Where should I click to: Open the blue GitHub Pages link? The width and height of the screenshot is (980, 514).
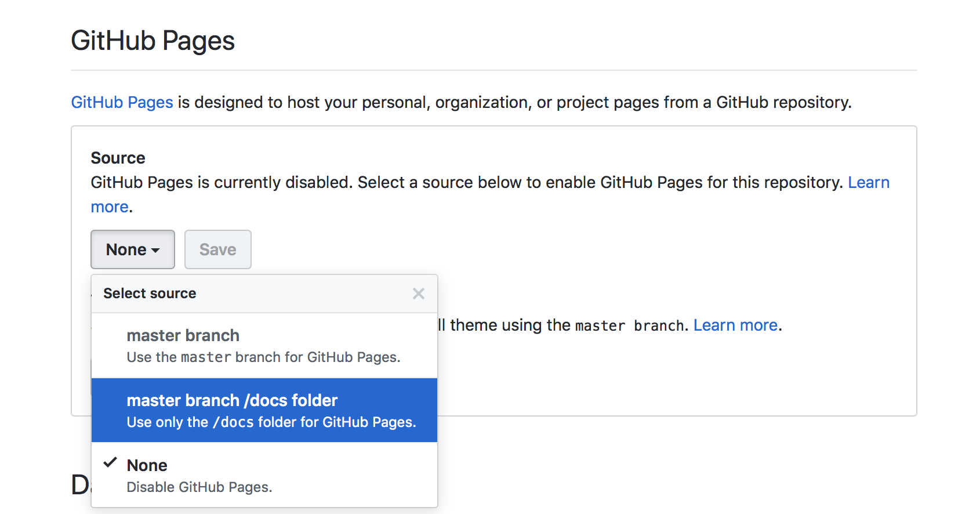[122, 102]
